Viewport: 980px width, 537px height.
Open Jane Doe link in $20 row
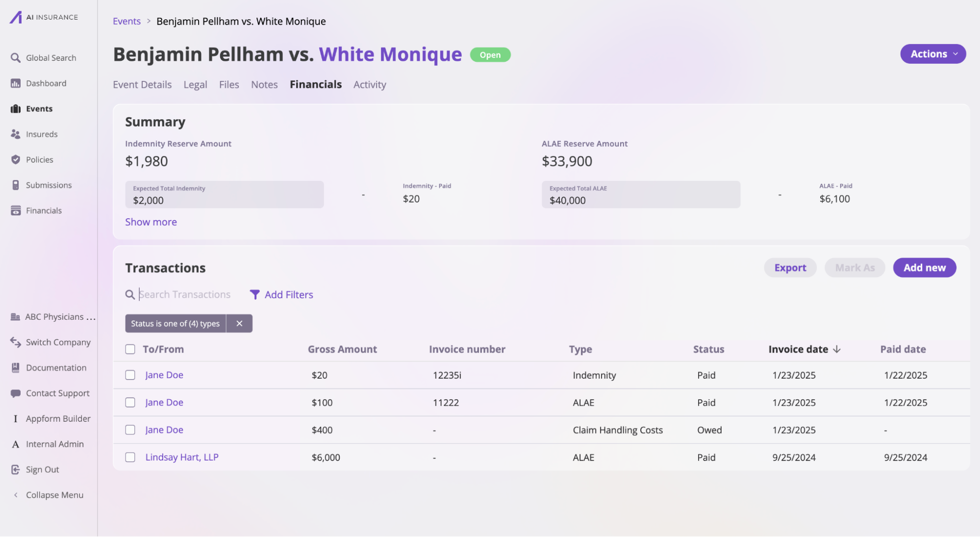(x=164, y=375)
